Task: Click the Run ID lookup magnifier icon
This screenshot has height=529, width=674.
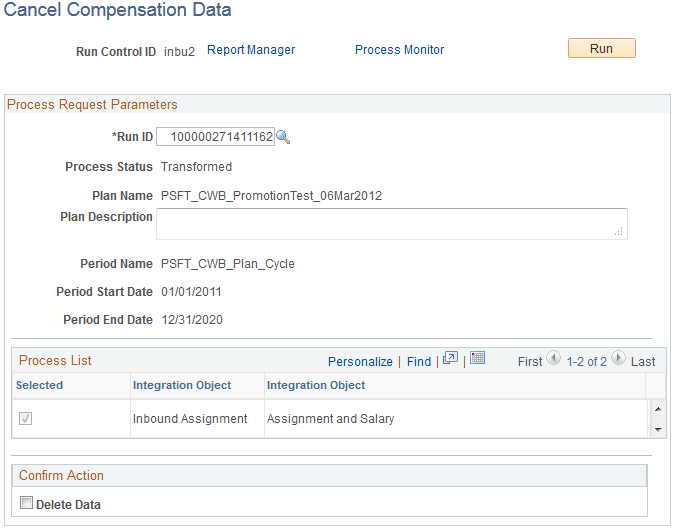Action: pos(283,137)
